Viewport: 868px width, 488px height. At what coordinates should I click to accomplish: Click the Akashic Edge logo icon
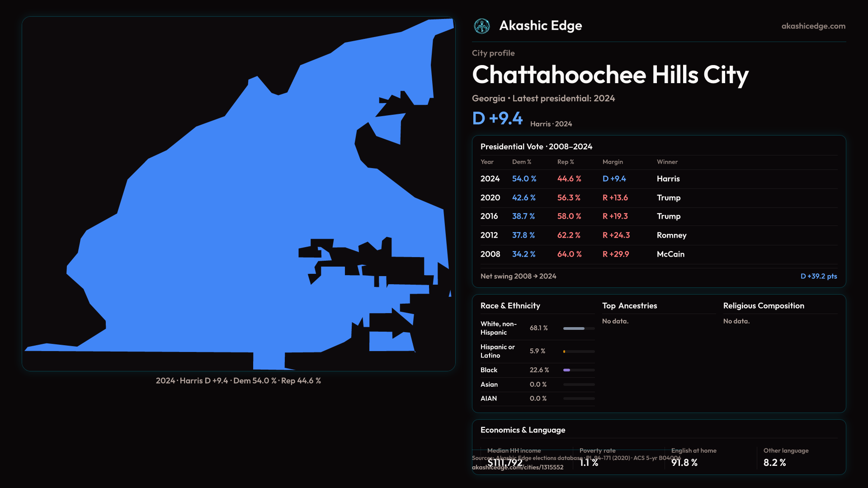tap(481, 26)
